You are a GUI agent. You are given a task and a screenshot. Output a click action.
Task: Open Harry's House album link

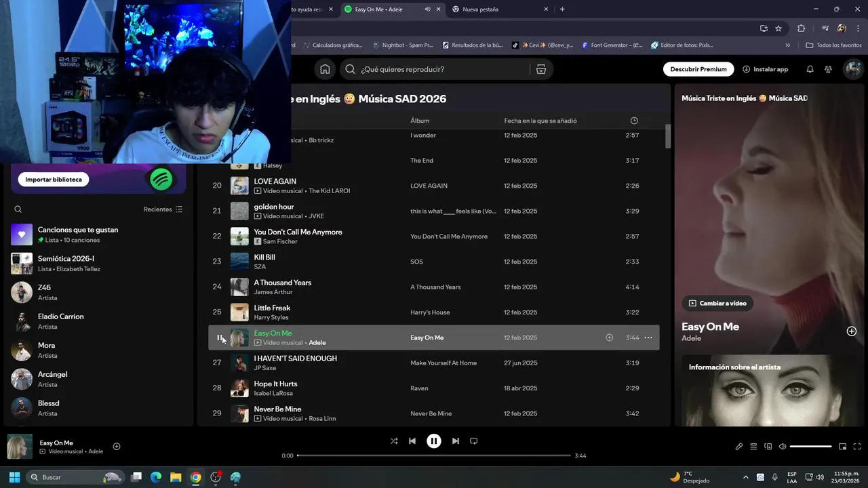430,312
